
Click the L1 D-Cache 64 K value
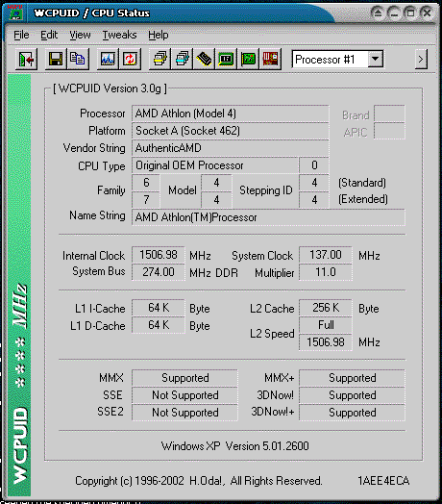[x=159, y=325]
